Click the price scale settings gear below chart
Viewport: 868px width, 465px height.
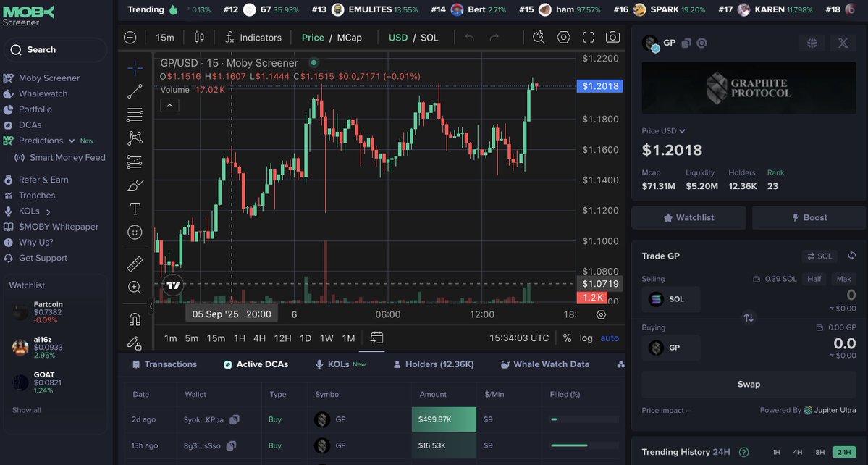coord(601,314)
